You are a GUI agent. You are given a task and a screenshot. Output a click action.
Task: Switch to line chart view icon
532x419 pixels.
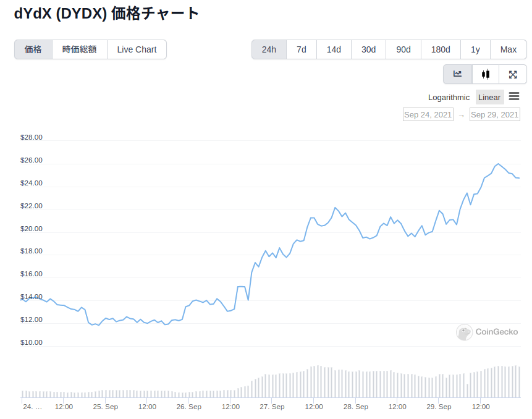click(x=457, y=74)
